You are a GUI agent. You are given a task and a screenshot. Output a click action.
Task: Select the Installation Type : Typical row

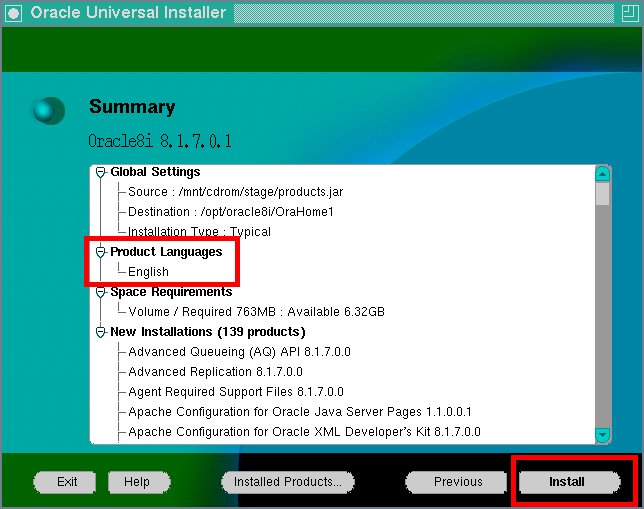199,232
